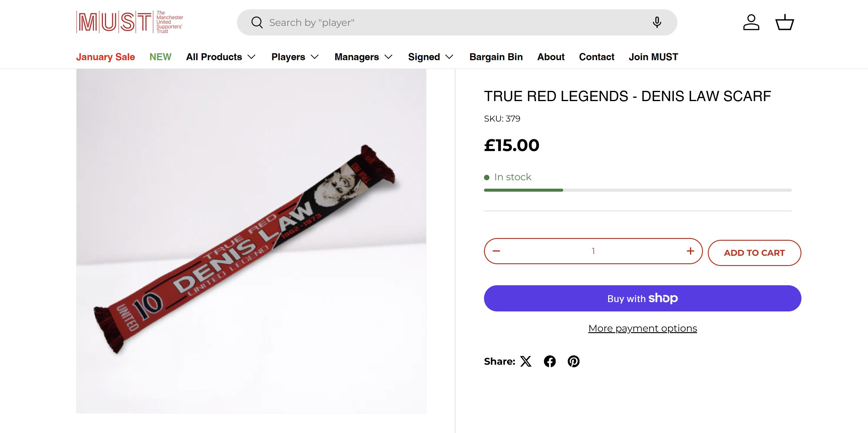The image size is (868, 433).
Task: Activate voice search microphone icon
Action: (657, 23)
